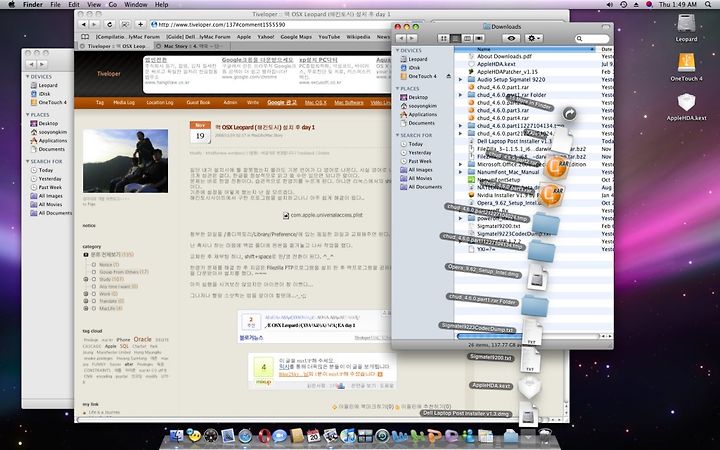Switch to Mac Story tab in Safari
Viewport: 720px width, 450px height.
pyautogui.click(x=191, y=46)
